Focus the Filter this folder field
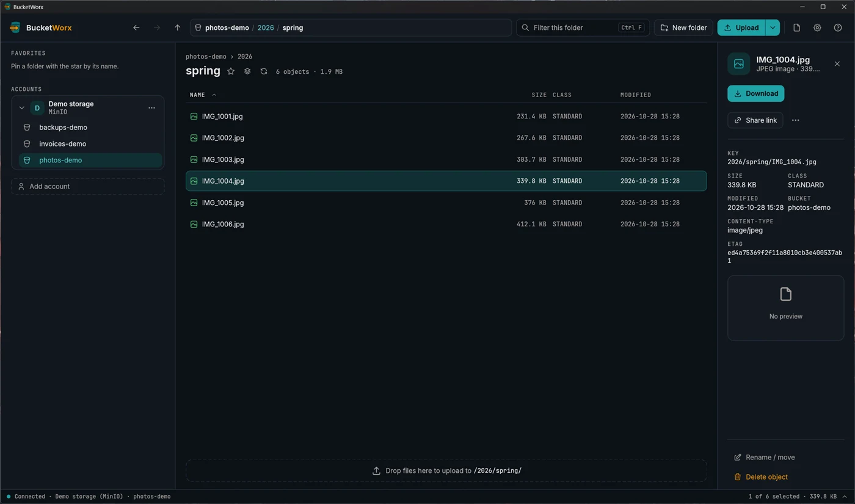 point(583,27)
